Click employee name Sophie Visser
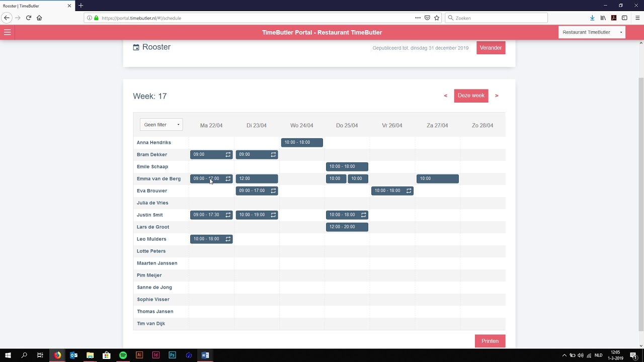644x362 pixels. click(153, 299)
